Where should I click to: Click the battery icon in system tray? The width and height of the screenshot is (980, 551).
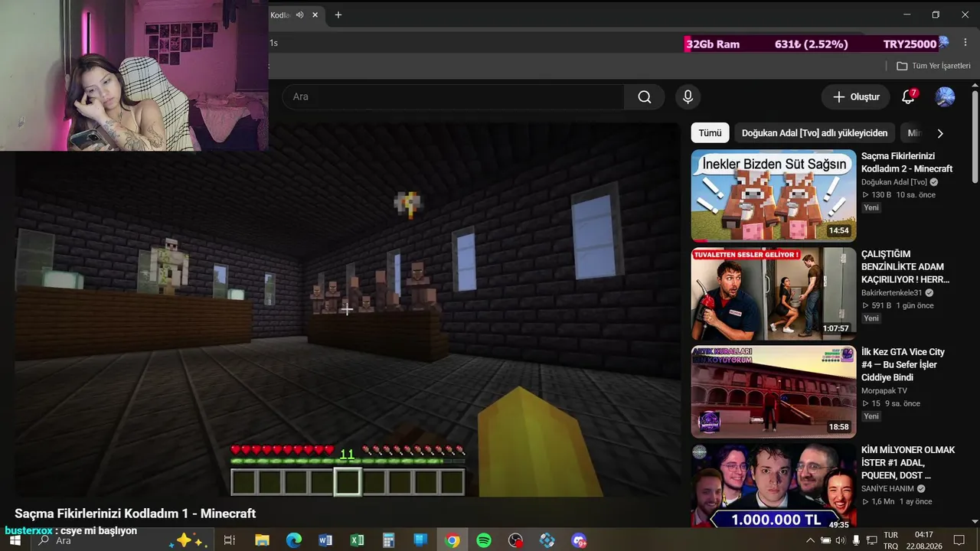825,540
